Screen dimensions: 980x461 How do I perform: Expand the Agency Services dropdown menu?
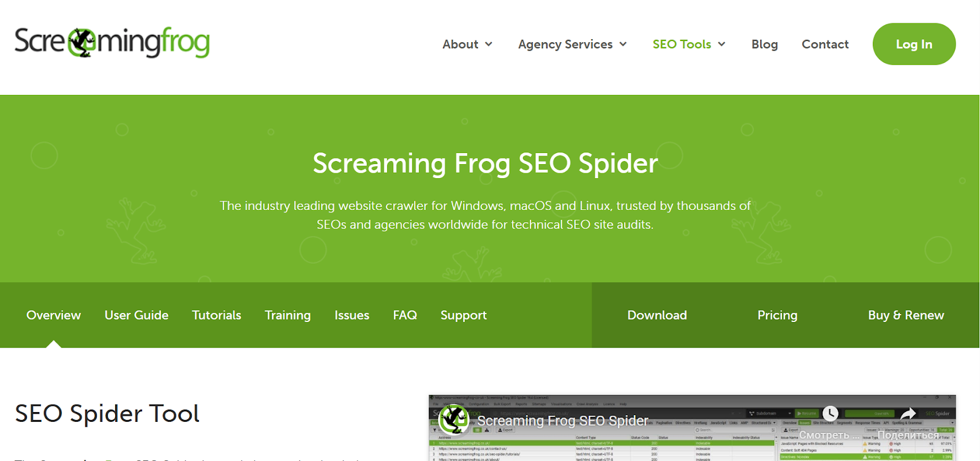pos(573,44)
